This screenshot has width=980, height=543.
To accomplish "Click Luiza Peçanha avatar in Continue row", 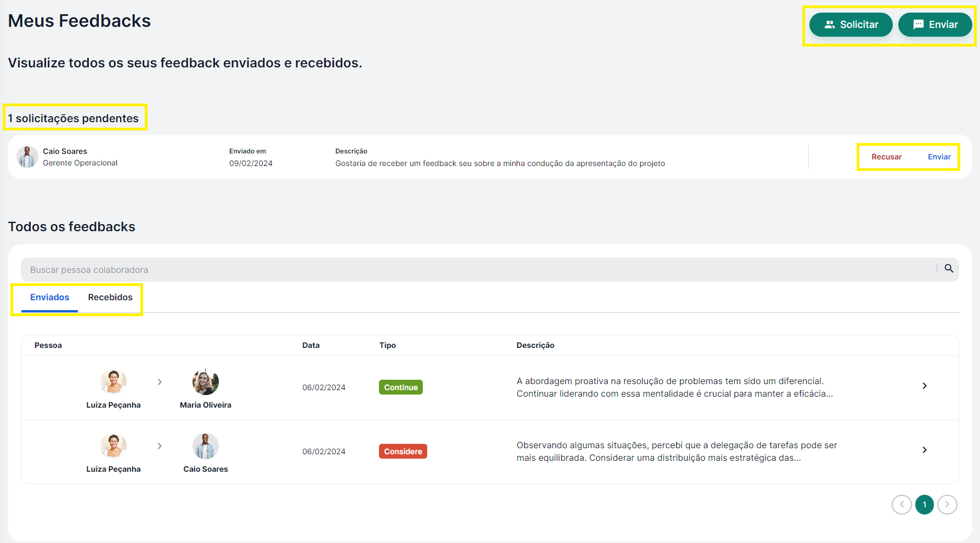I will coord(114,382).
